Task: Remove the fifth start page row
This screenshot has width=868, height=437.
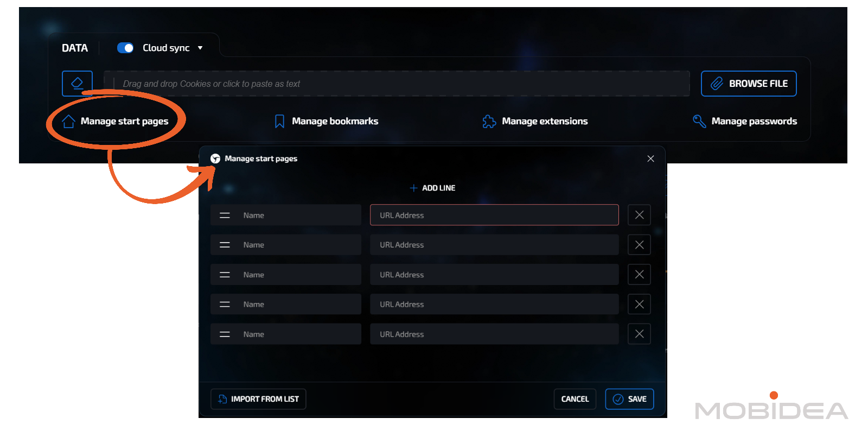Action: click(639, 334)
